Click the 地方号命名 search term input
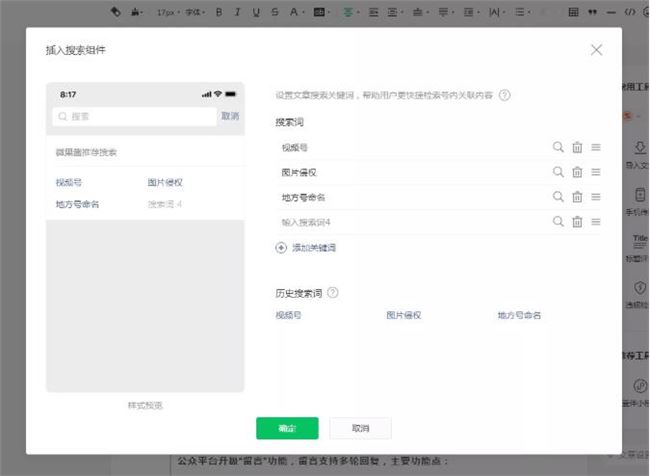 coord(412,197)
